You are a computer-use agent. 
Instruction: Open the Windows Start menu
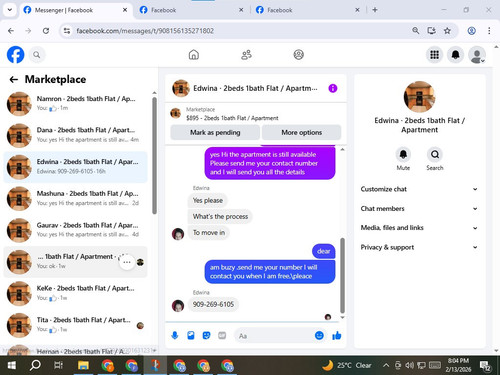[12, 365]
